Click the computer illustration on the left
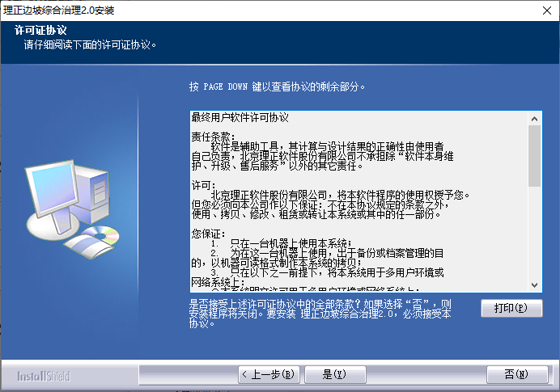Image resolution: width=560 pixels, height=392 pixels. (73, 209)
